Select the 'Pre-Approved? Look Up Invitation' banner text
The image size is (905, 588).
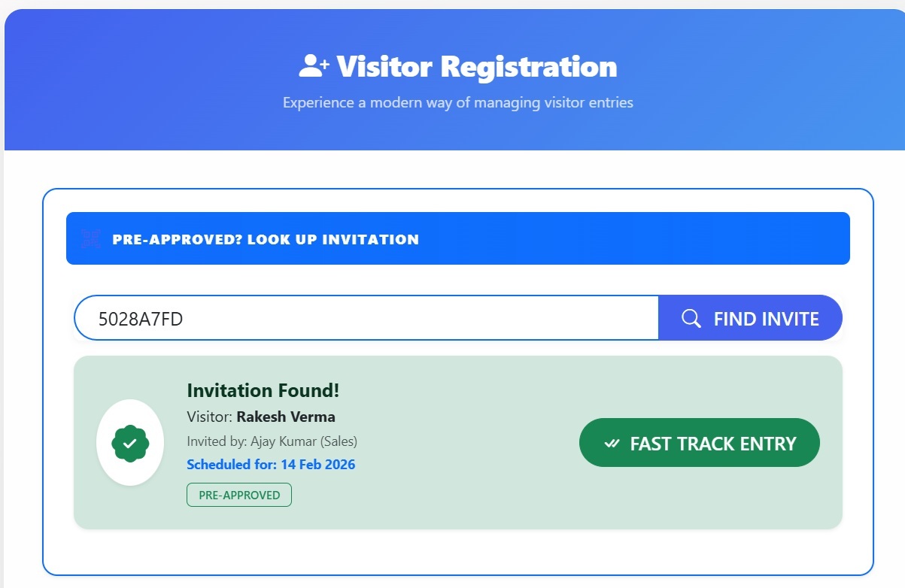click(x=266, y=240)
